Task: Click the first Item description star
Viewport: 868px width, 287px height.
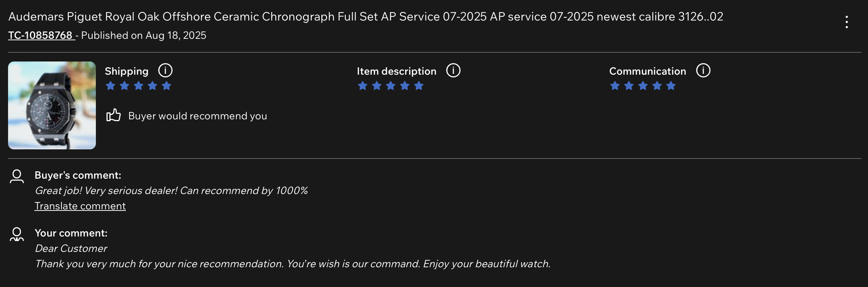Action: click(363, 86)
